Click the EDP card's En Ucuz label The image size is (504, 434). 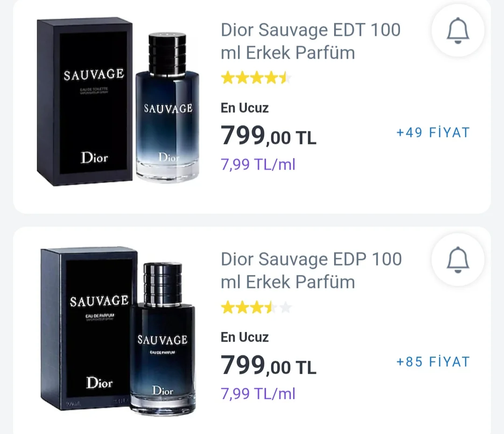click(245, 337)
